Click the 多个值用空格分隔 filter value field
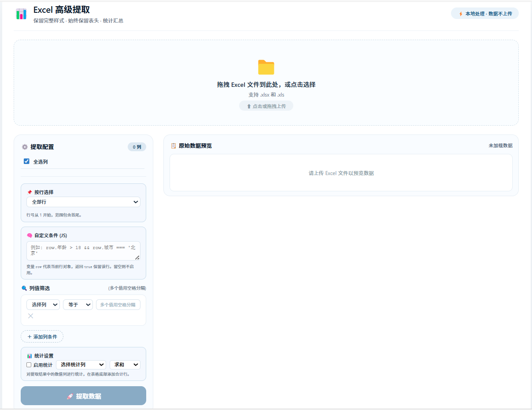Viewport: 532px width, 410px height. pyautogui.click(x=118, y=305)
